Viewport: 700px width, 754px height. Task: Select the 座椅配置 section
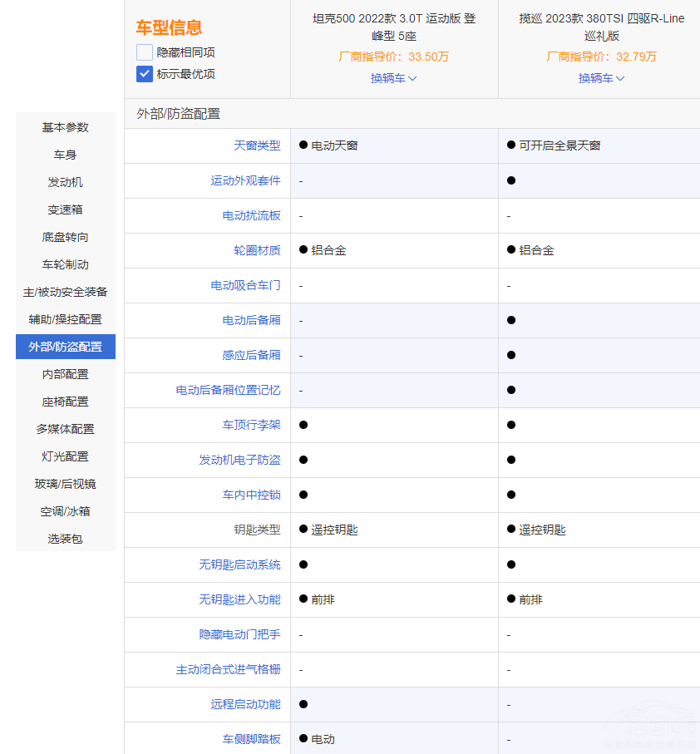point(66,402)
